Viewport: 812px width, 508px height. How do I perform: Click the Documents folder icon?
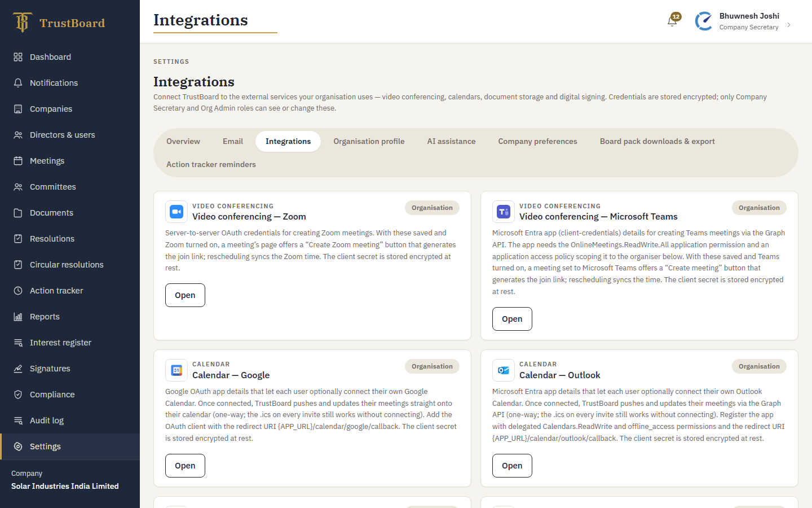tap(18, 213)
